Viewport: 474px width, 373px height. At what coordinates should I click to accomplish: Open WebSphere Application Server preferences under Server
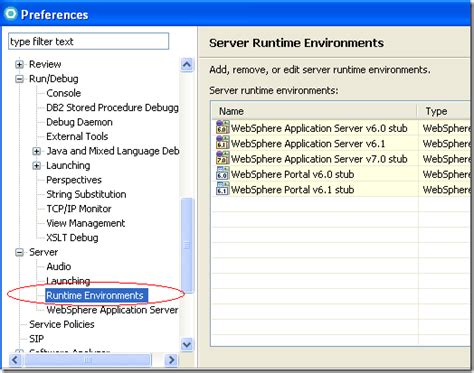pyautogui.click(x=112, y=310)
